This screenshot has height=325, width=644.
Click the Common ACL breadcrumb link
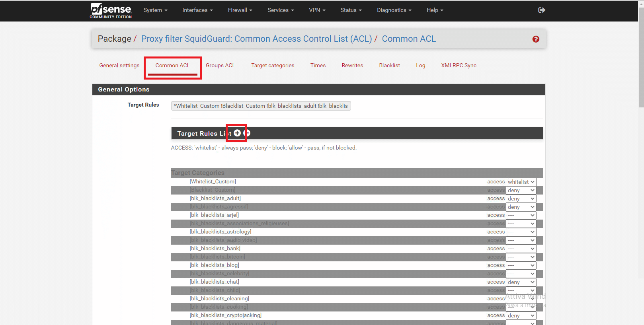click(409, 39)
